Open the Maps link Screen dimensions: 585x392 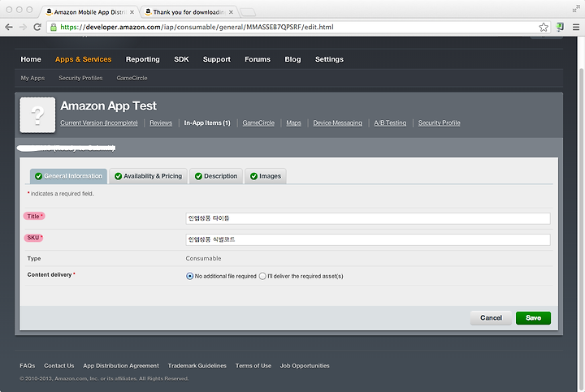293,123
